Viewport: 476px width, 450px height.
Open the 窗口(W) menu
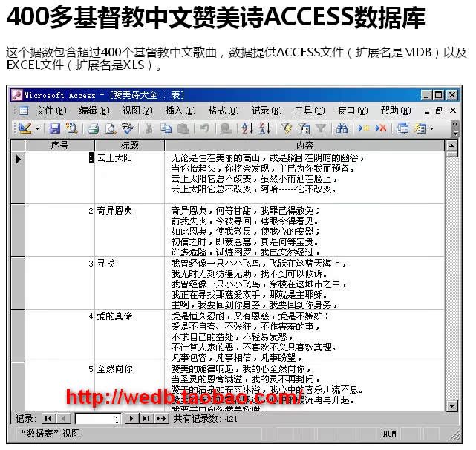point(353,111)
